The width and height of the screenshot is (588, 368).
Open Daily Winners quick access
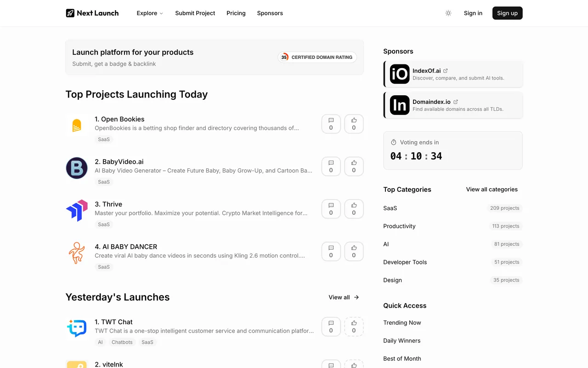pyautogui.click(x=402, y=340)
